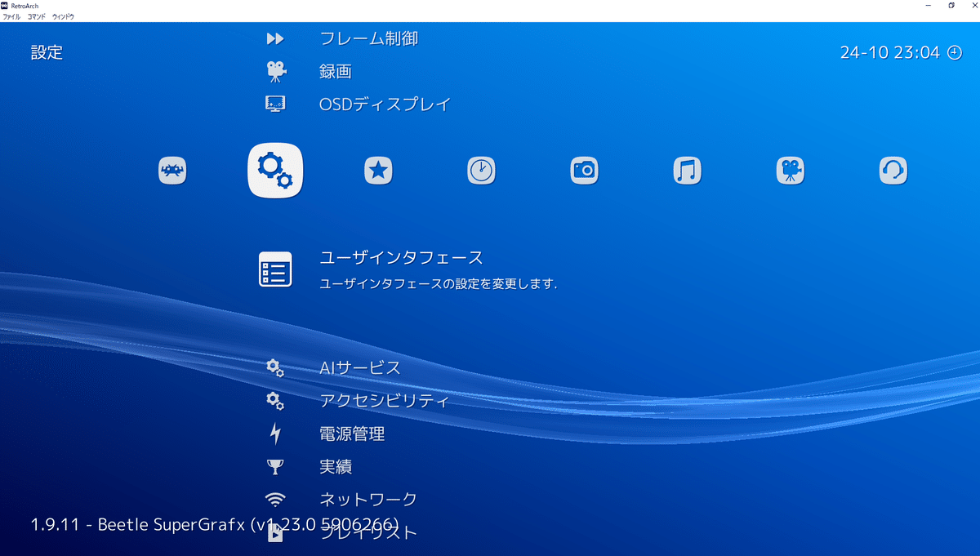This screenshot has width=980, height=556.
Task: Click the ユーザインタフェース list icon
Action: (x=275, y=269)
